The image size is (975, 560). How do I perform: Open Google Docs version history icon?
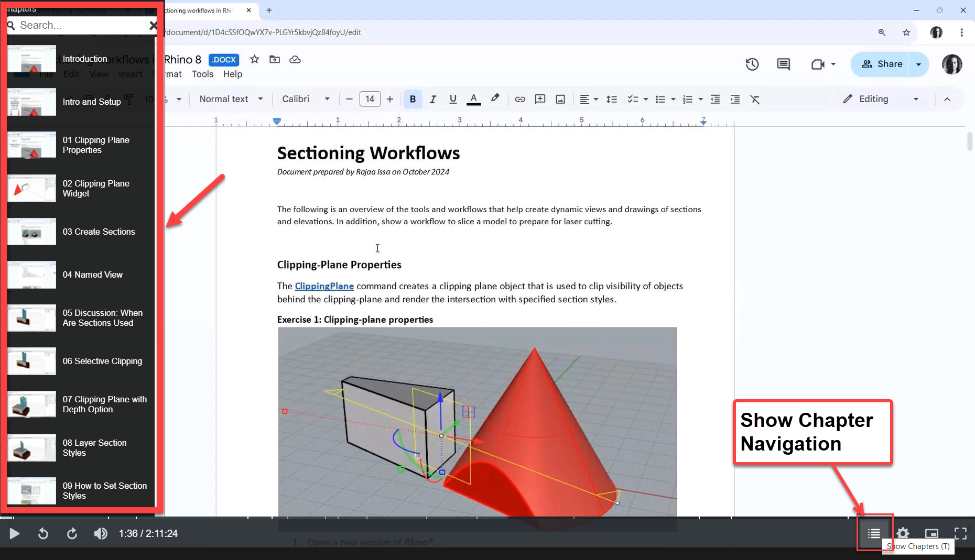coord(752,64)
